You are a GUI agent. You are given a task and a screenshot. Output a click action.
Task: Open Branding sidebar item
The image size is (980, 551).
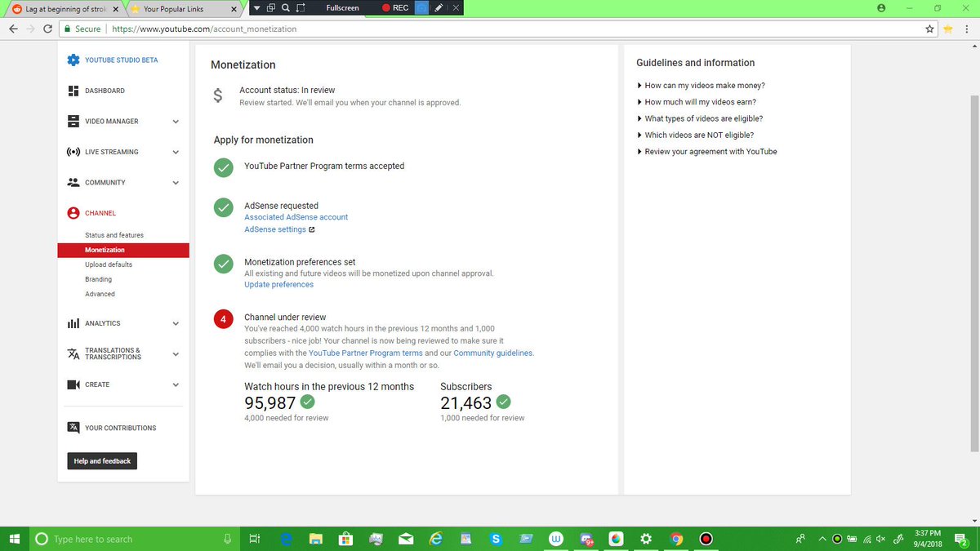99,279
